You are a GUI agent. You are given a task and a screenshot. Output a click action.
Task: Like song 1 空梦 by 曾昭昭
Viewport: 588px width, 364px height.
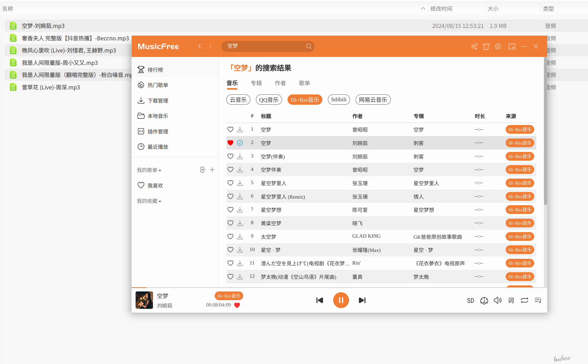(x=230, y=130)
